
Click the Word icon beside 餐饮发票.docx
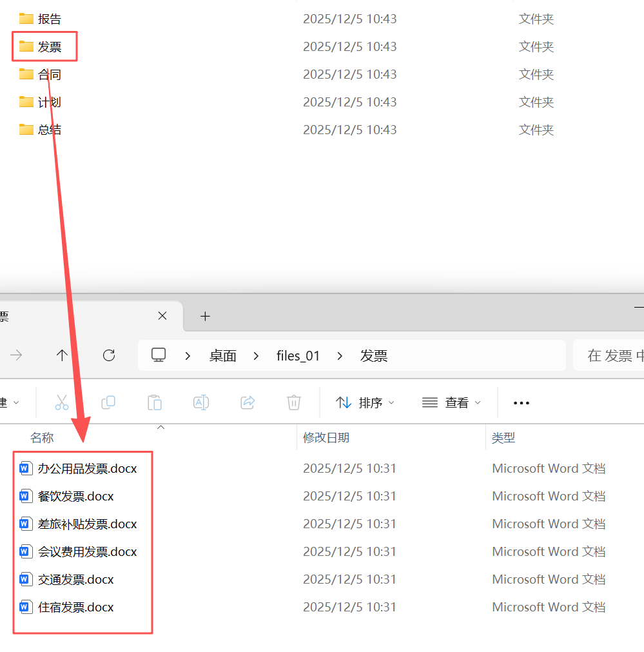click(x=26, y=496)
